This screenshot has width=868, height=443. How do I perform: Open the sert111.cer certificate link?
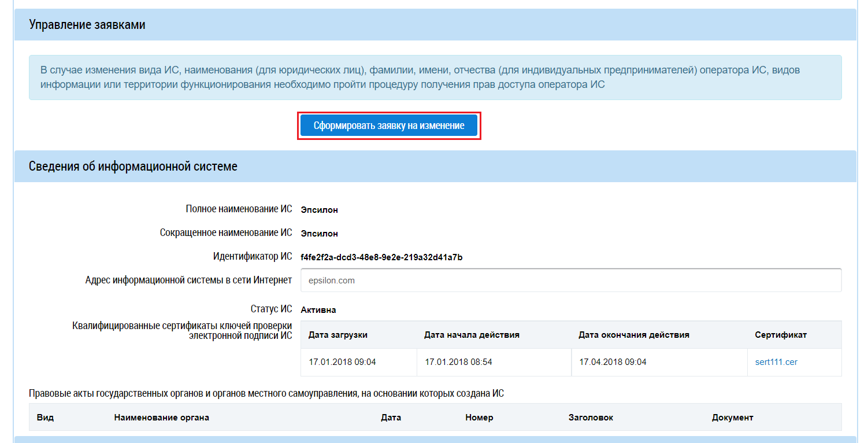(x=776, y=362)
